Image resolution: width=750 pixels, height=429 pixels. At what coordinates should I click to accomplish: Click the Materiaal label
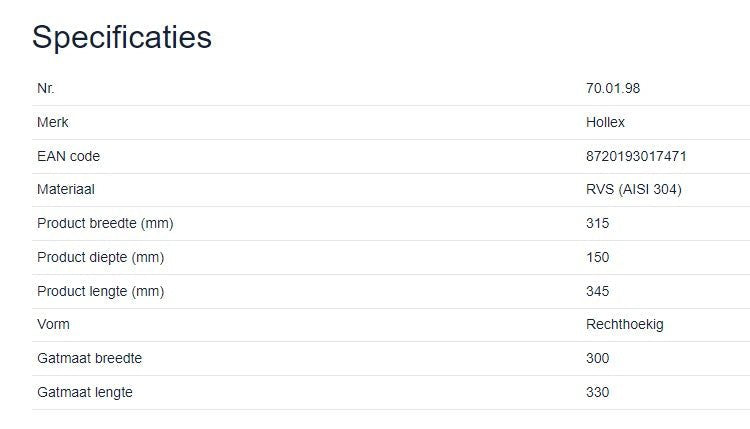pyautogui.click(x=66, y=189)
